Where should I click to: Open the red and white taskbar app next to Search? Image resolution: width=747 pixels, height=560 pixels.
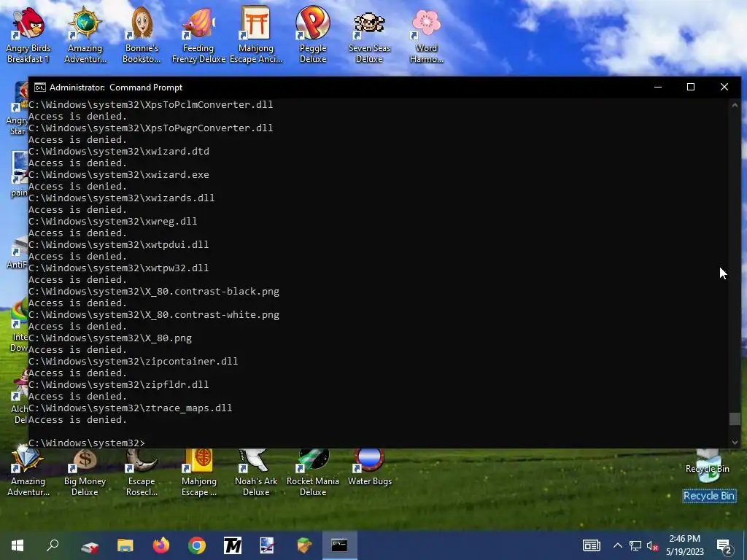[x=90, y=545]
